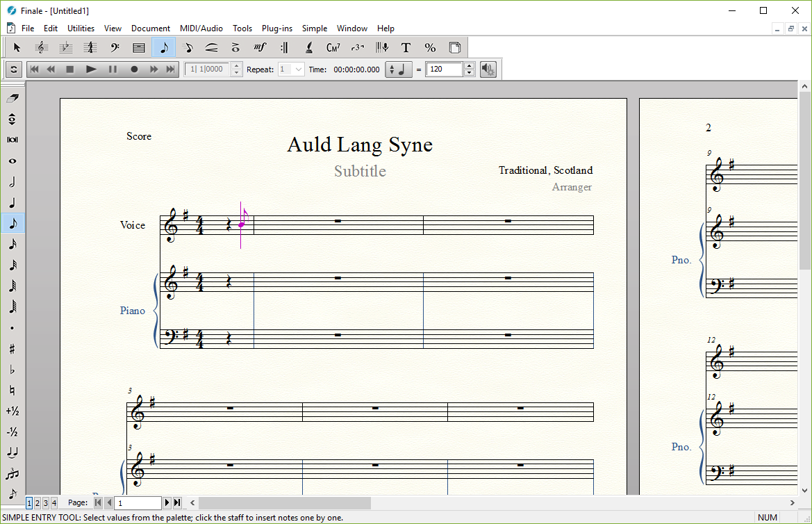Select the Text tool

[406, 48]
